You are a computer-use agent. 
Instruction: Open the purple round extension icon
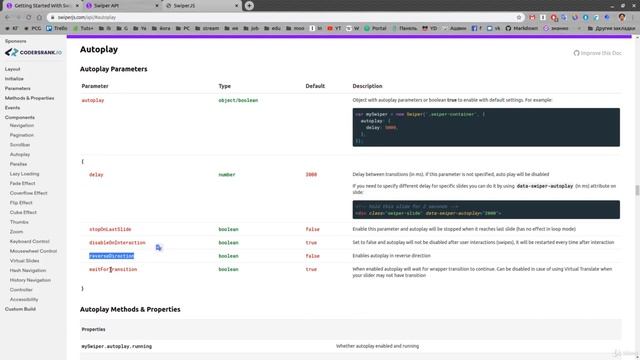tap(575, 18)
